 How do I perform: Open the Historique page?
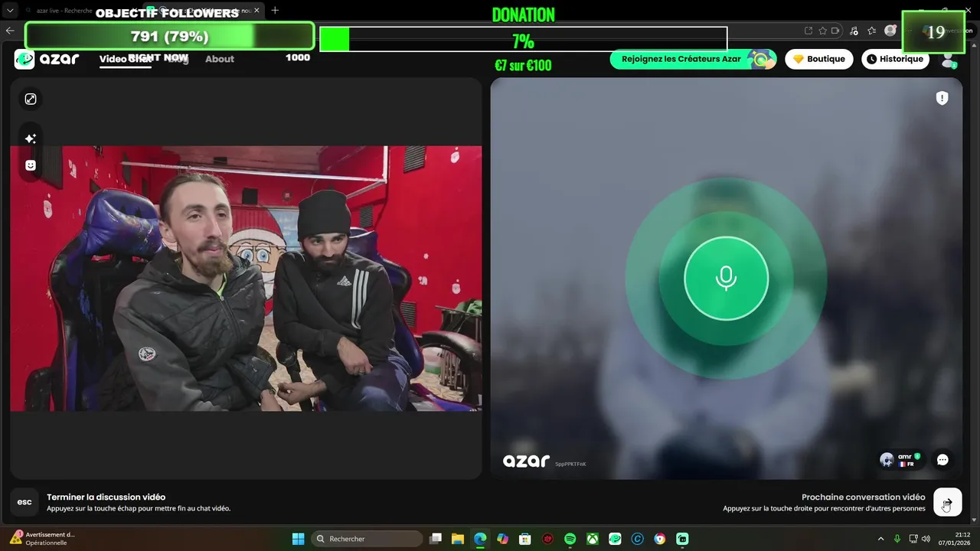pos(895,59)
